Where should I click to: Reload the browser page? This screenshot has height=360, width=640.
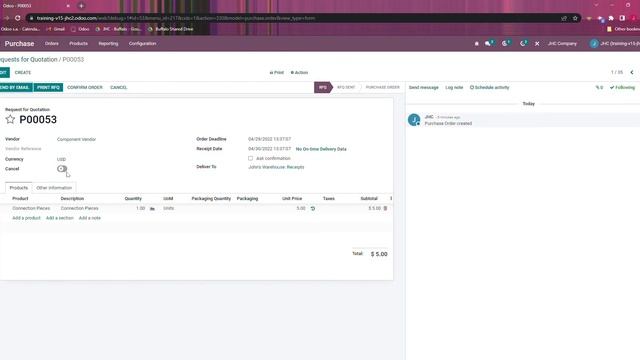pyautogui.click(x=18, y=18)
